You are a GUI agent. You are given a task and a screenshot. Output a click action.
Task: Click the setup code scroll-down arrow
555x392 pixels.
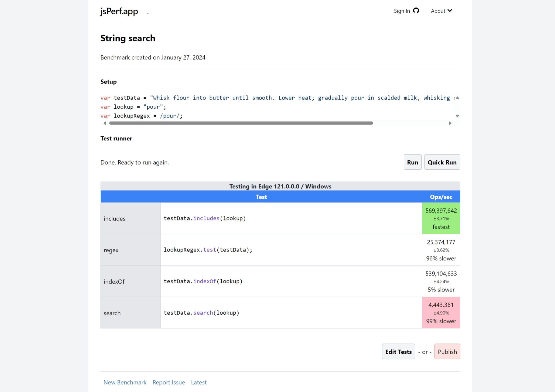coord(457,116)
